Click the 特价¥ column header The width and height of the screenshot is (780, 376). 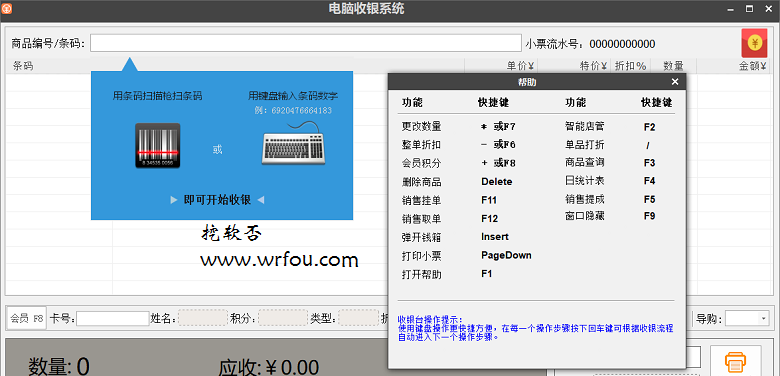593,66
